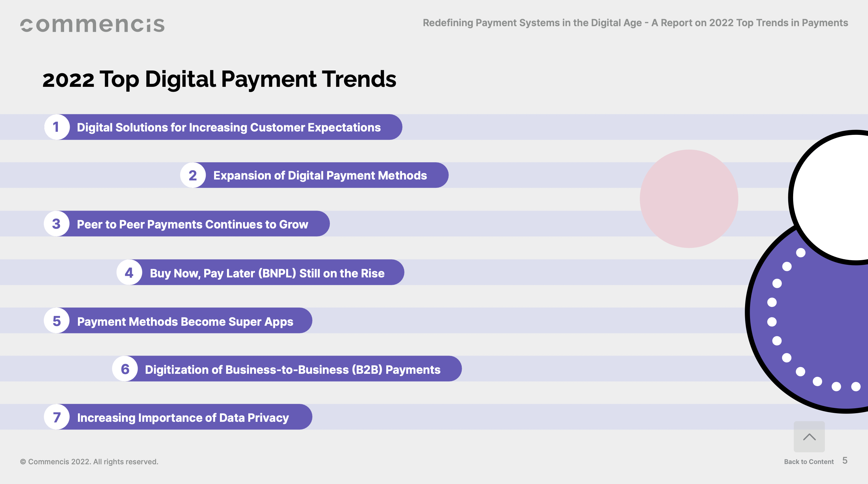Open Digital Solutions for Increasing Customer Expectations

pos(229,127)
